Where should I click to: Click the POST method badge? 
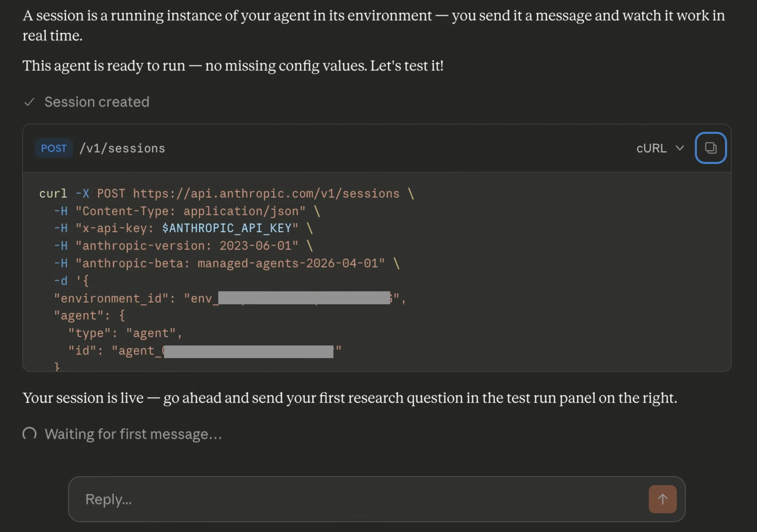point(54,148)
